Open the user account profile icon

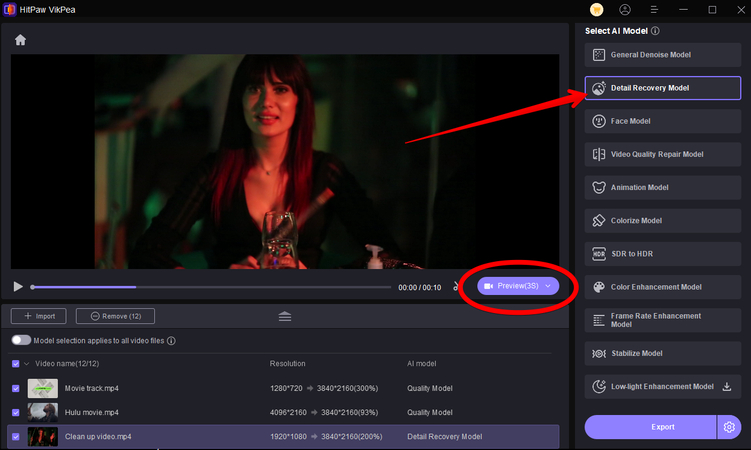point(625,9)
